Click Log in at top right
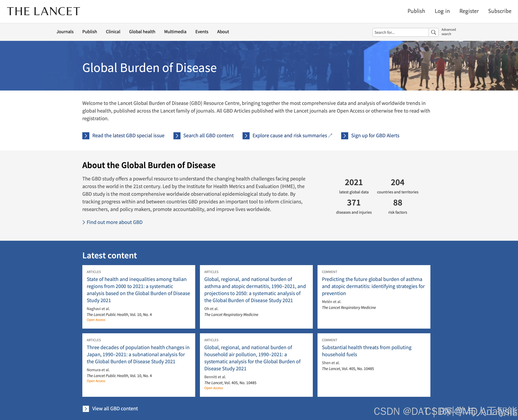 442,11
